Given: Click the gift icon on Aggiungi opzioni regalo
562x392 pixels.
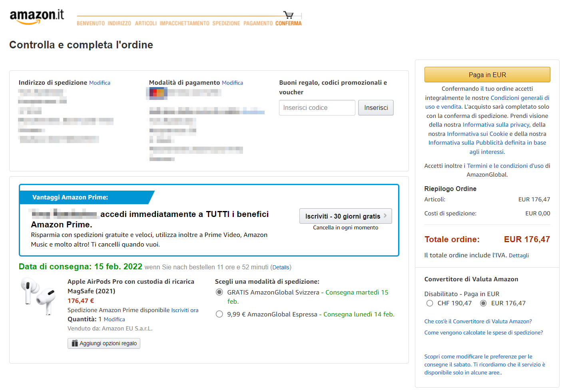Looking at the screenshot, I should [x=75, y=343].
